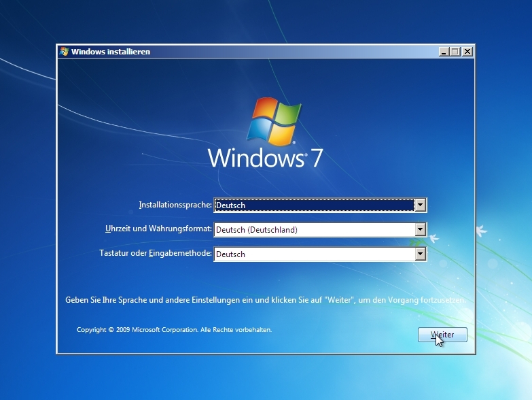Click the Windows installieren title text
Viewport: 532px width, 400px height.
pos(111,52)
